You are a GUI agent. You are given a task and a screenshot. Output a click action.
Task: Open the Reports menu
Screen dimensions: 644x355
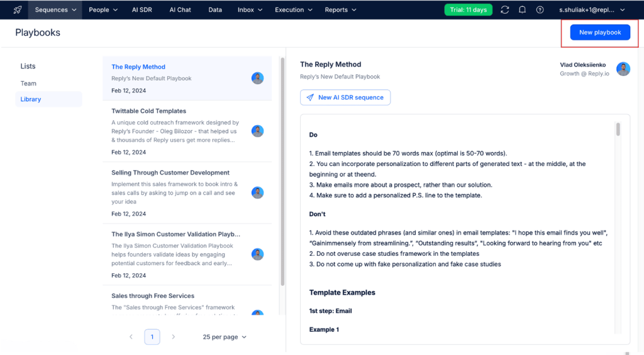click(x=340, y=10)
